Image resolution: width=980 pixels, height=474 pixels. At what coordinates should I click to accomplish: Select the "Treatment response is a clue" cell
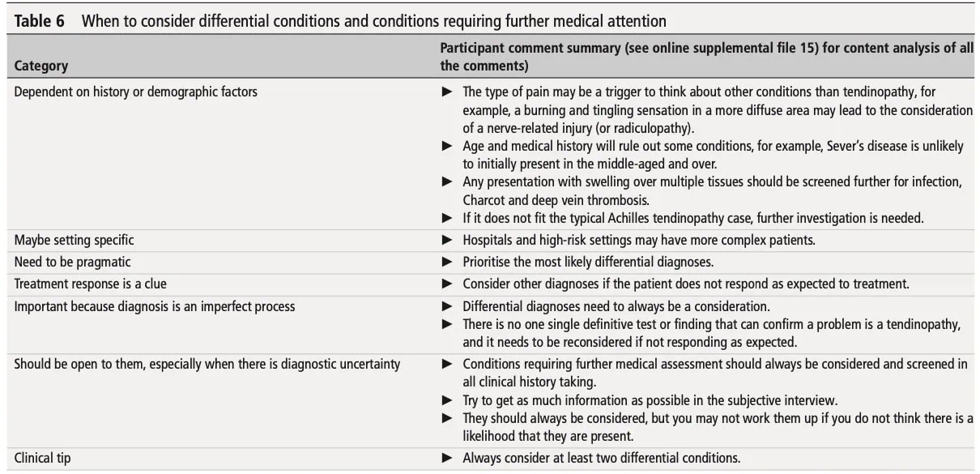pyautogui.click(x=91, y=284)
